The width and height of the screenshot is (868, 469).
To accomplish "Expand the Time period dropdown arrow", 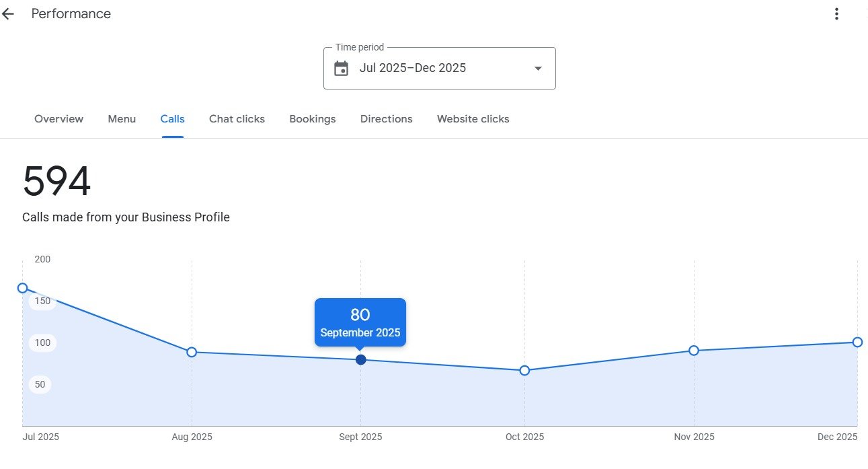I will (x=538, y=69).
